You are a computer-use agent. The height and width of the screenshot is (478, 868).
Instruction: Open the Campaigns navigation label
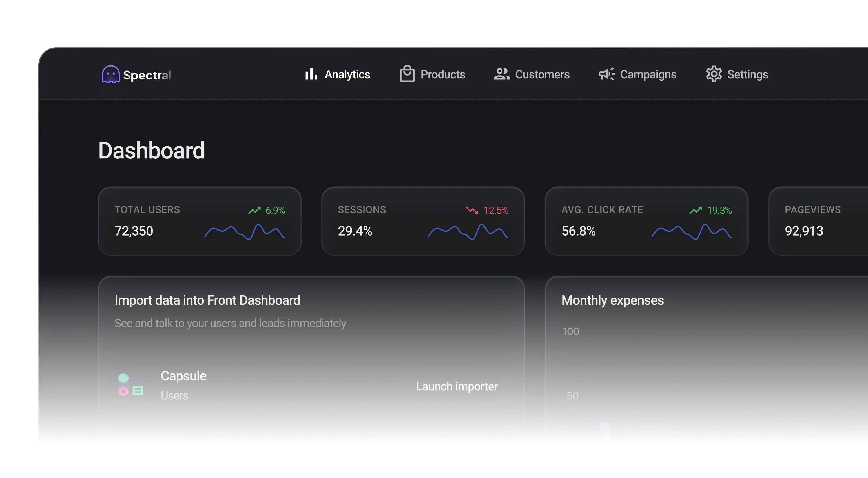pyautogui.click(x=648, y=74)
